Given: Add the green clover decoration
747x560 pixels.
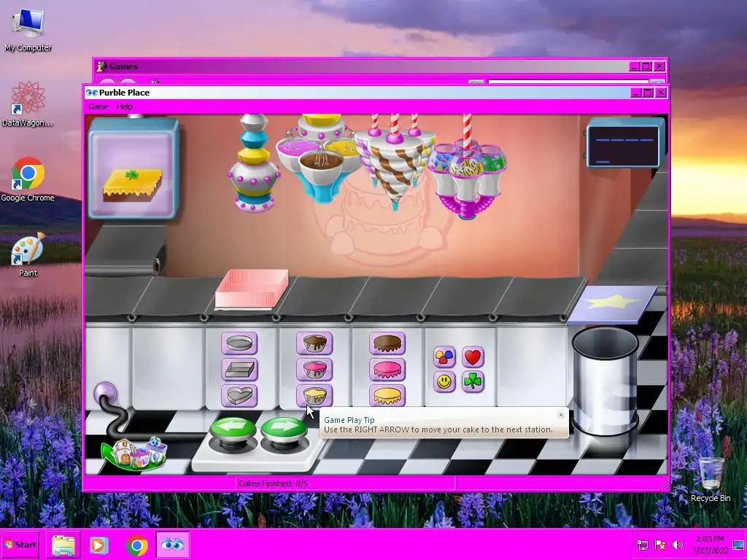Looking at the screenshot, I should [x=473, y=382].
